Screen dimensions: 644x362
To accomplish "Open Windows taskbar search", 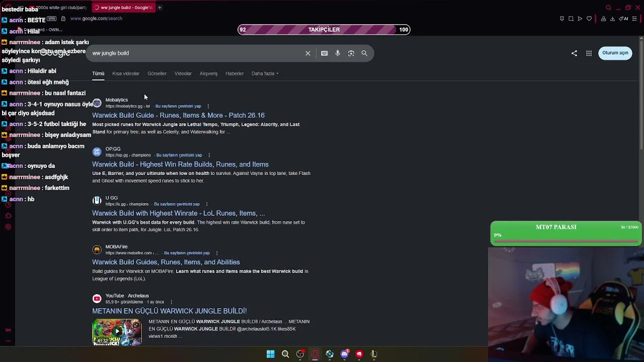I will [285, 354].
